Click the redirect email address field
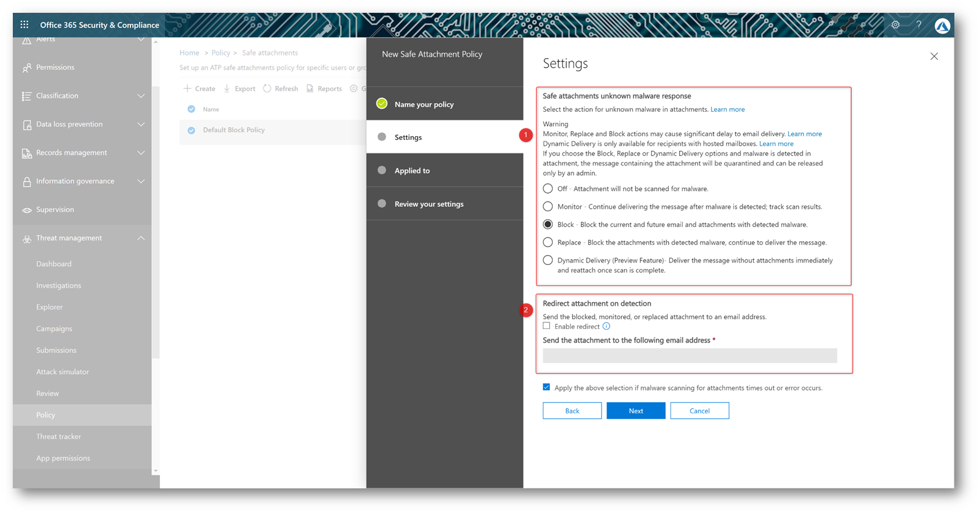The image size is (980, 514). click(x=690, y=355)
